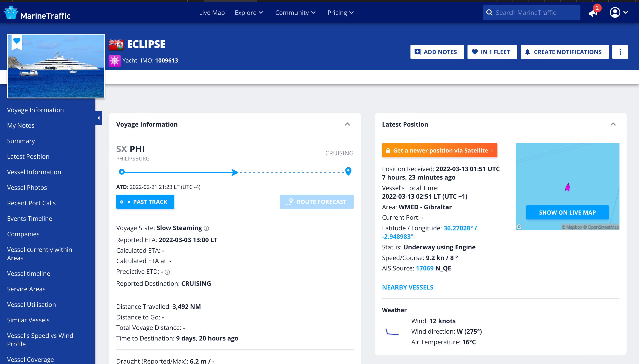Viewport: 639px width, 364px height.
Task: Collapse the Latest Position panel
Action: (x=613, y=124)
